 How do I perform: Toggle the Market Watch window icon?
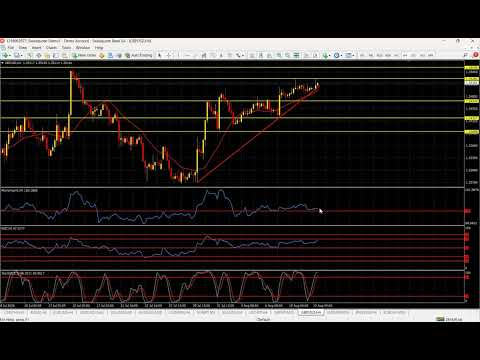point(30,55)
